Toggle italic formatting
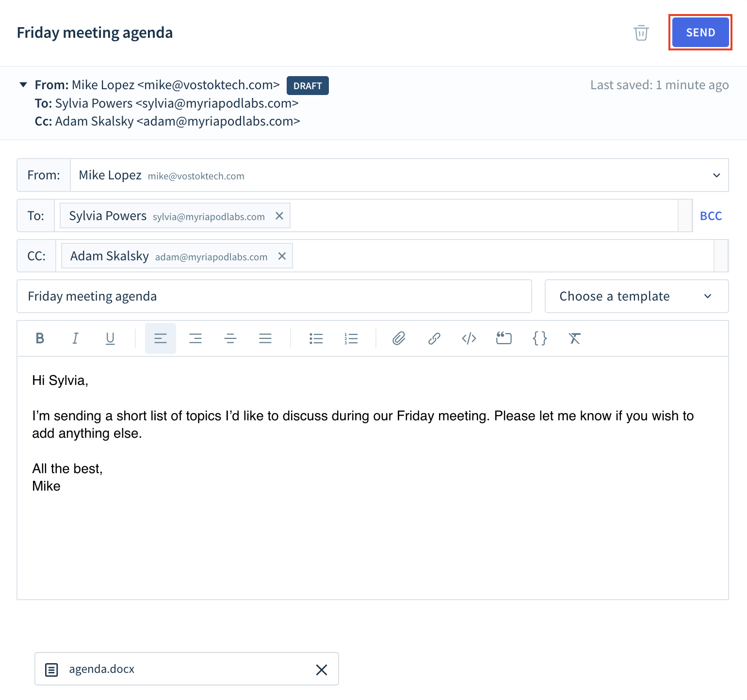747x700 pixels. 75,338
